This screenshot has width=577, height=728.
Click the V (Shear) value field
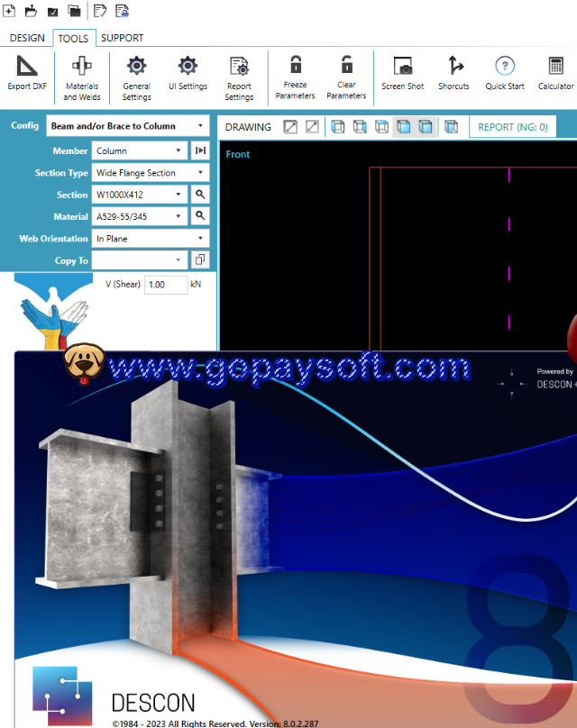[x=166, y=284]
